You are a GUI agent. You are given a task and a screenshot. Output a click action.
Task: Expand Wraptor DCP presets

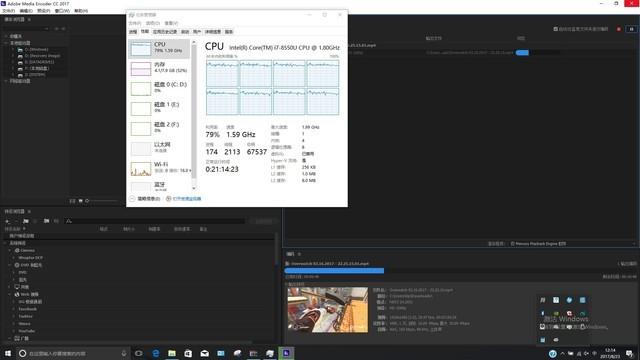(14, 258)
